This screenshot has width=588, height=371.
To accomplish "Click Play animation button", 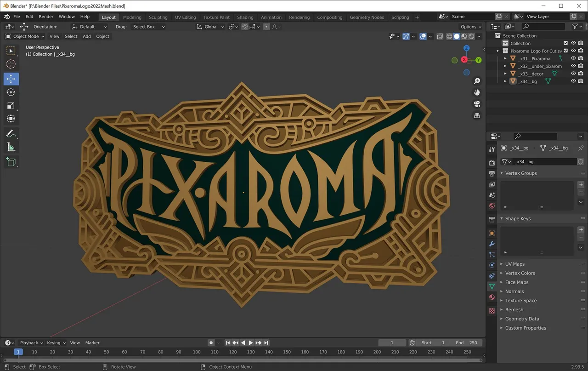I will (250, 342).
